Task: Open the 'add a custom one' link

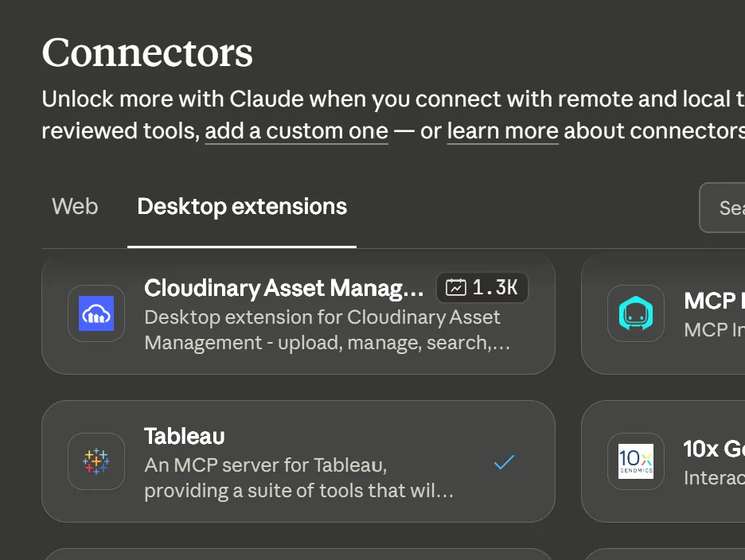Action: pos(296,130)
